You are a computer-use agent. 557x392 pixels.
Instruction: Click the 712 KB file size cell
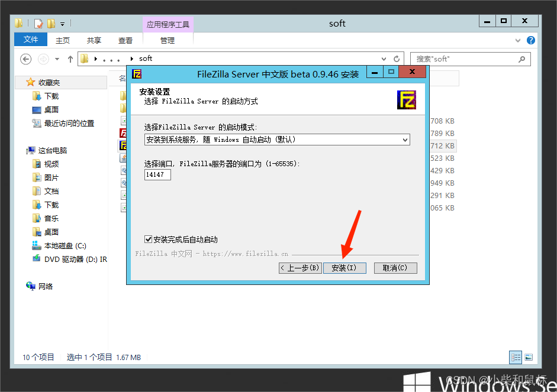(442, 146)
